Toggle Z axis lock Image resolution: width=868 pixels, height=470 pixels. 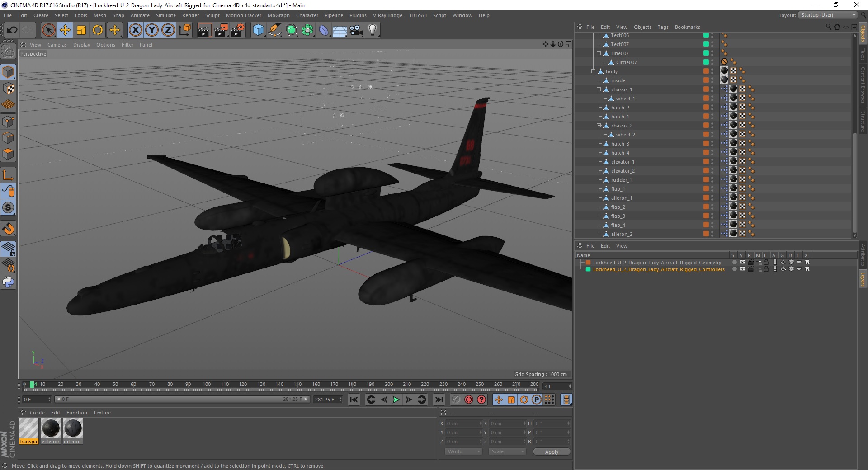coord(168,30)
